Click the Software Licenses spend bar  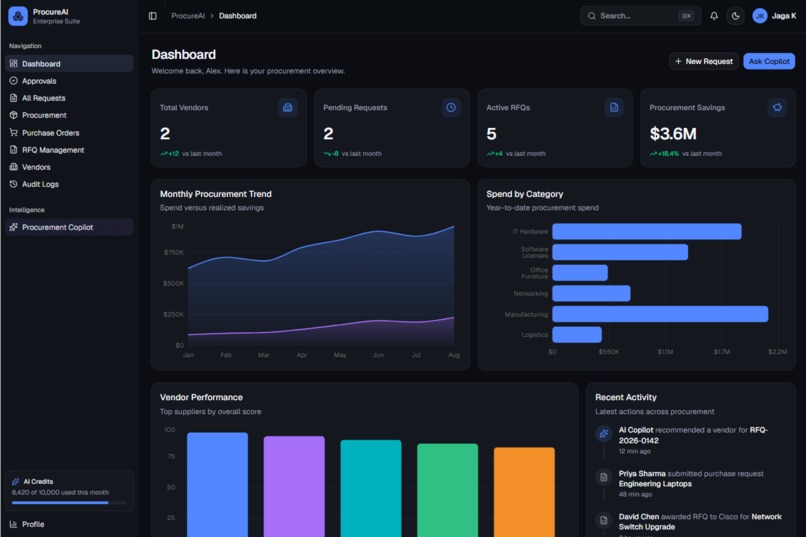click(x=620, y=252)
